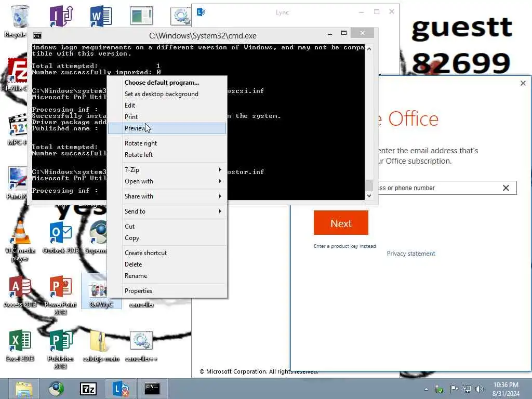The image size is (532, 399).
Task: Click the cmd.exe title bar system icon
Action: (37, 36)
